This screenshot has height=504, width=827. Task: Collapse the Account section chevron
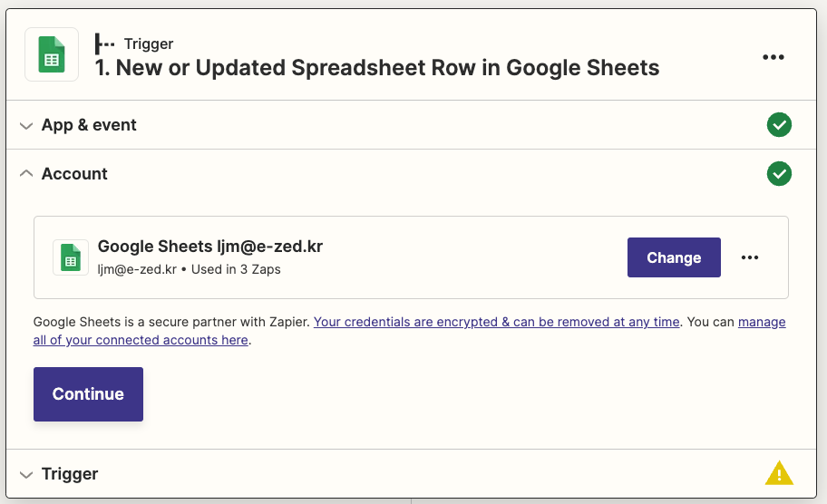(26, 173)
